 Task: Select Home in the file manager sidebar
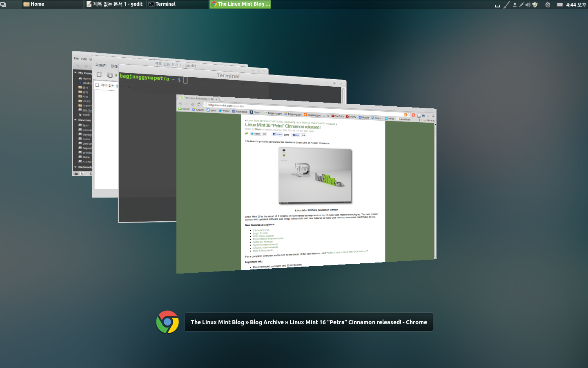[x=85, y=79]
